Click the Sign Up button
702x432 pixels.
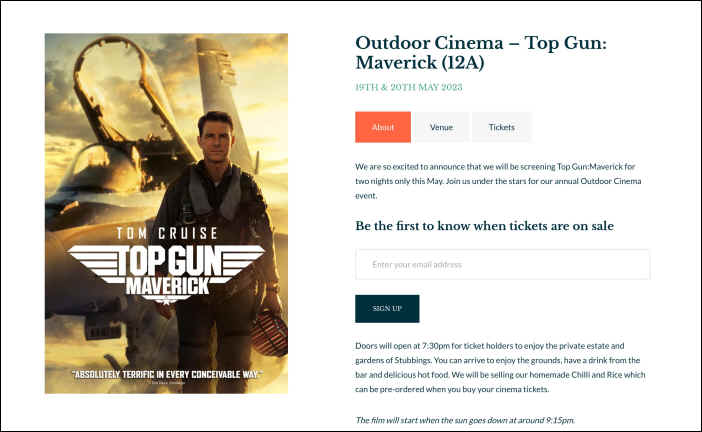pos(387,308)
